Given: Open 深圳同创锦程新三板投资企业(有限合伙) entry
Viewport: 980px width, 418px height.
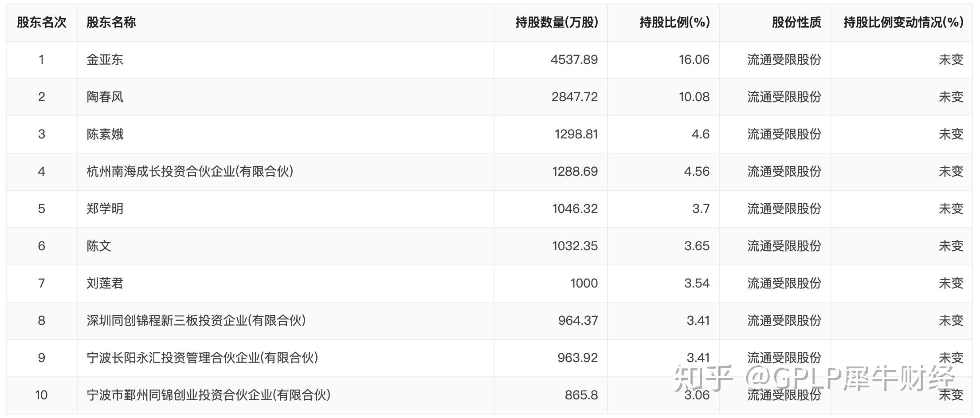Looking at the screenshot, I should 196,320.
